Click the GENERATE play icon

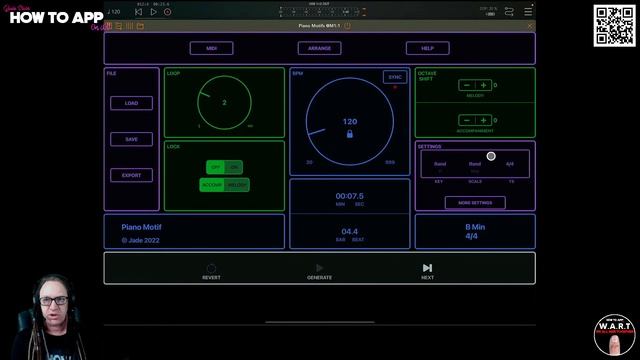point(320,268)
